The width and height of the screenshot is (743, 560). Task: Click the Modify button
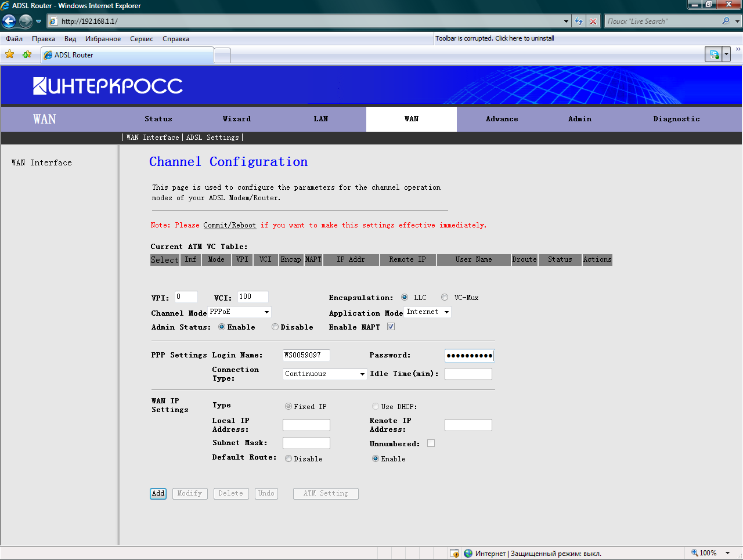click(190, 494)
